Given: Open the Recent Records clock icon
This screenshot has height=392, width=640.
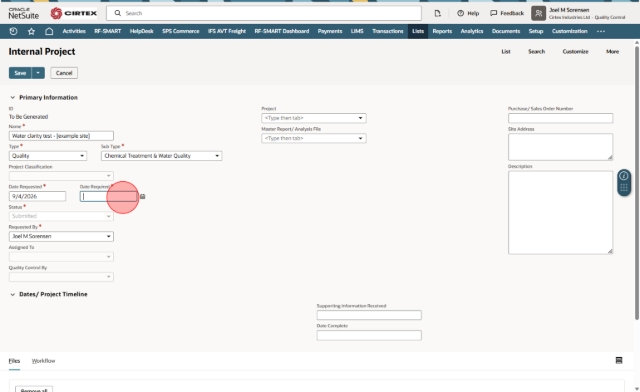Looking at the screenshot, I should click(x=13, y=31).
